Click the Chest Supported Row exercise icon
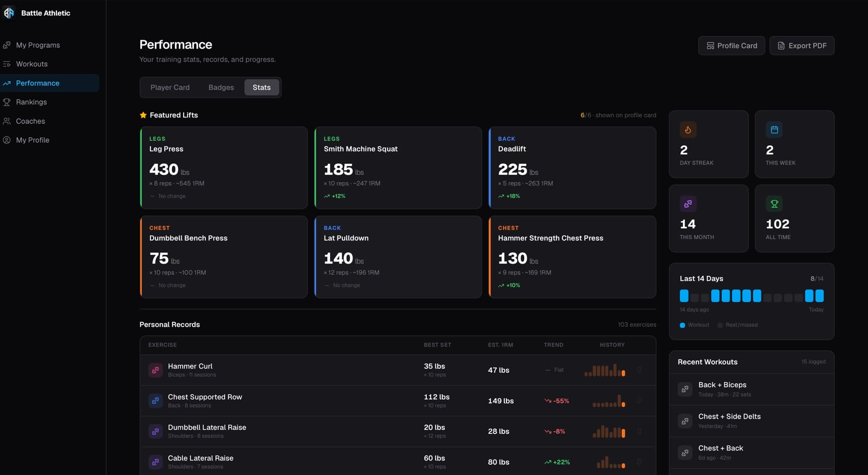868x475 pixels. pos(155,401)
